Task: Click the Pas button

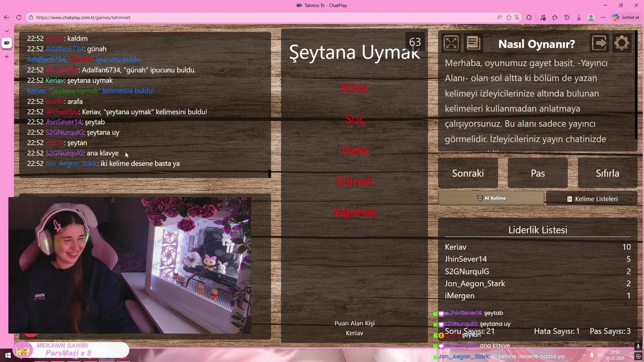Action: (538, 173)
